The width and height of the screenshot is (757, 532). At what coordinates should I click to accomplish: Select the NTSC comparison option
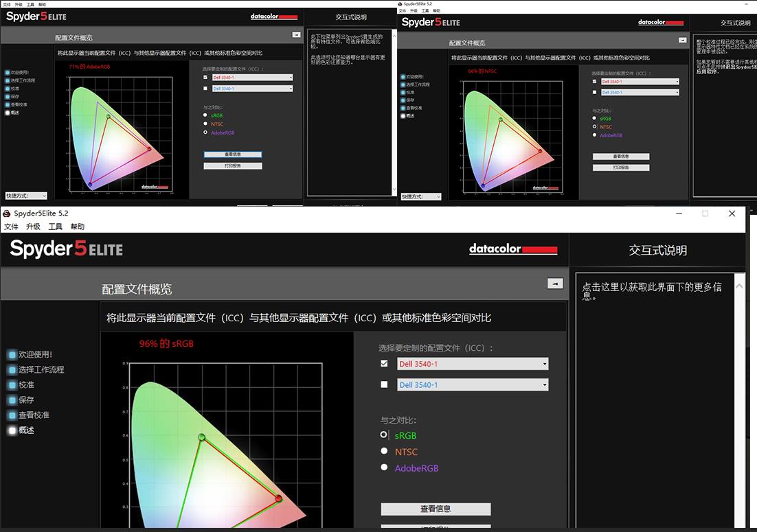pyautogui.click(x=384, y=451)
